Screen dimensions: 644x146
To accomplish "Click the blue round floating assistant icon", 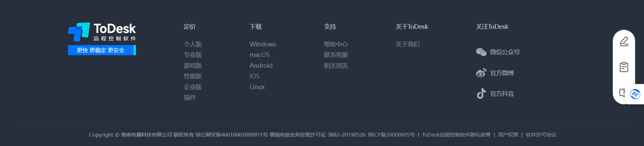I will point(635,94).
